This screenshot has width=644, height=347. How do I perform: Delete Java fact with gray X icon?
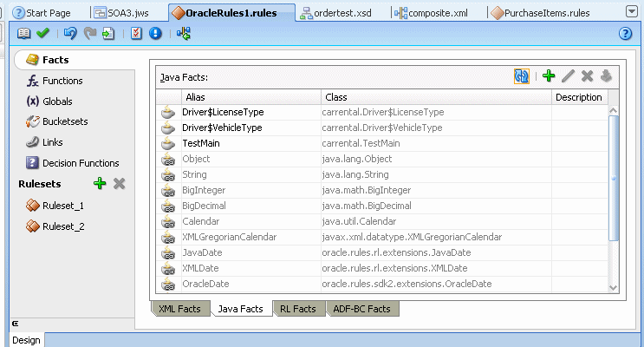point(588,75)
